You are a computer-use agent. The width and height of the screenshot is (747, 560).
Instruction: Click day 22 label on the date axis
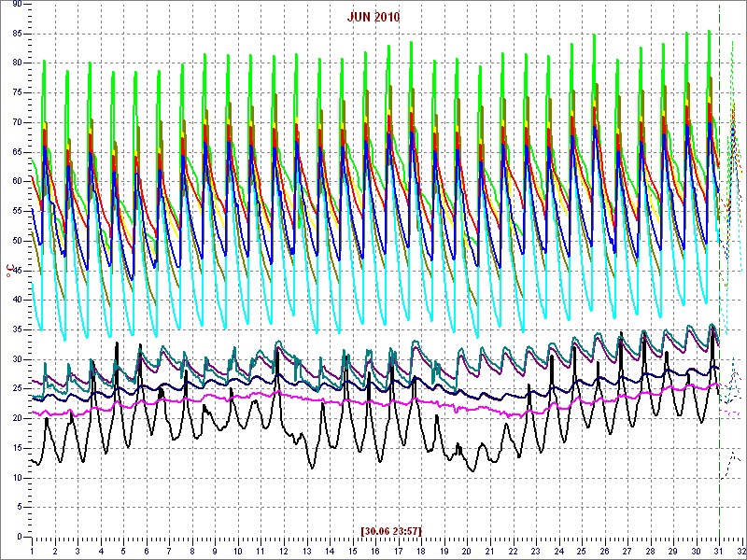[513, 551]
